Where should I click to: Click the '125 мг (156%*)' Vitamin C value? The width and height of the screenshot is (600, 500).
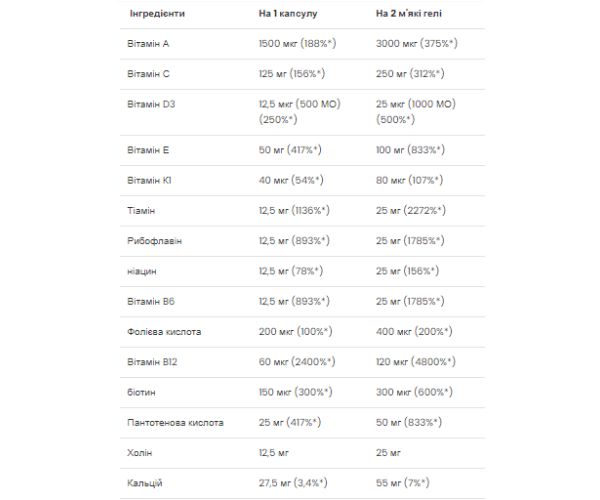(299, 74)
